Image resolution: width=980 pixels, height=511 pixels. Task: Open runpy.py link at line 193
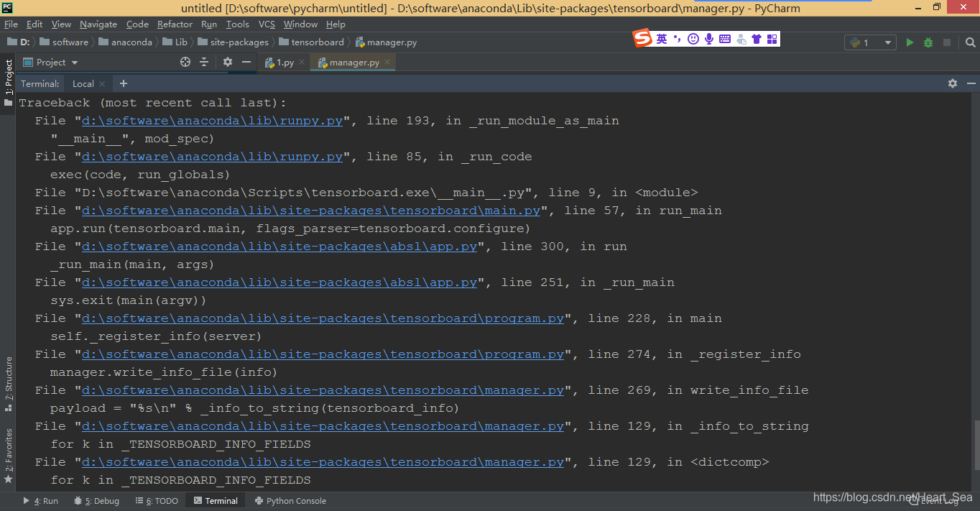point(212,121)
